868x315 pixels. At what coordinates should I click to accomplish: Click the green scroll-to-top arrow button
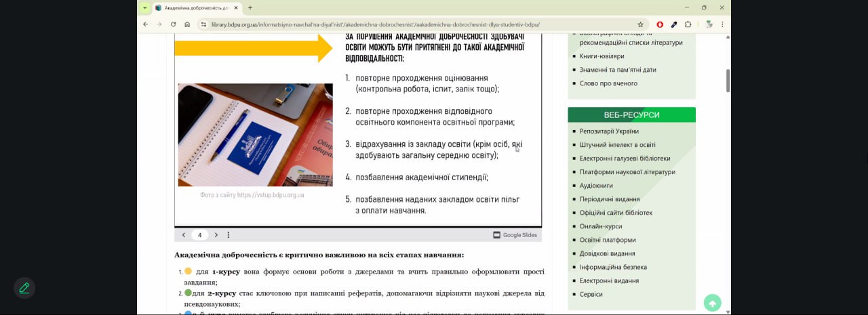tap(712, 303)
